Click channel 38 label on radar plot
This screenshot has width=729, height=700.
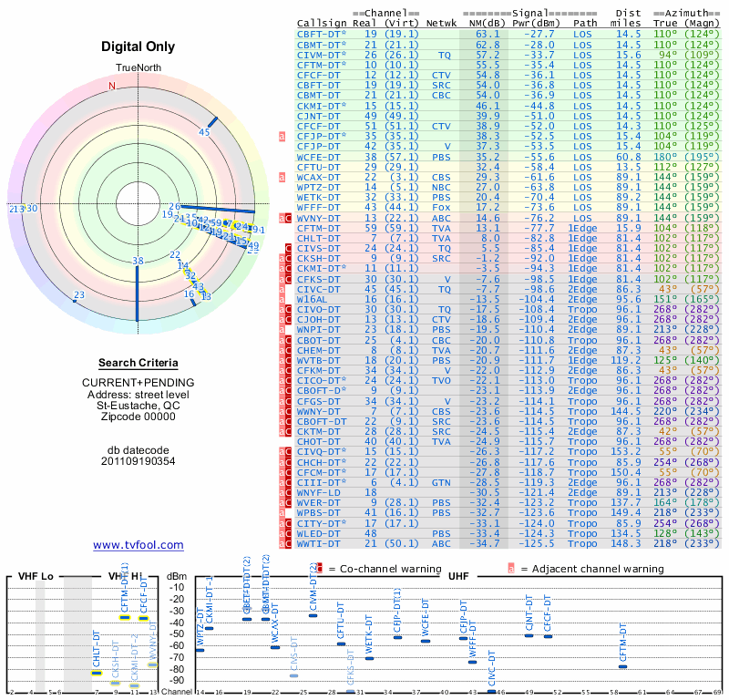[139, 261]
